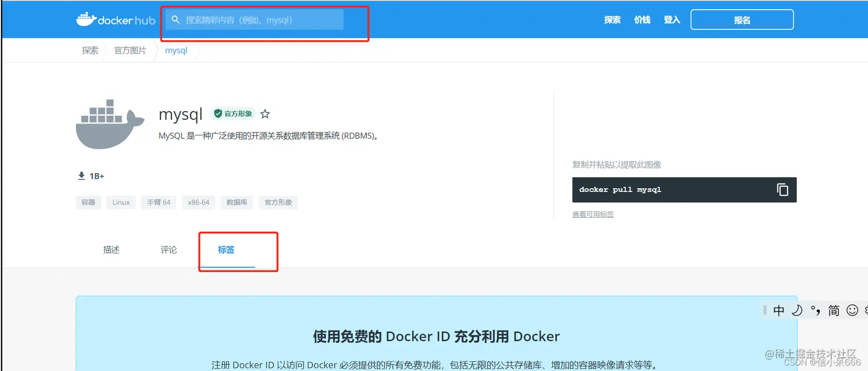This screenshot has width=868, height=371.
Task: Click the 容器 tag chip
Action: [88, 202]
